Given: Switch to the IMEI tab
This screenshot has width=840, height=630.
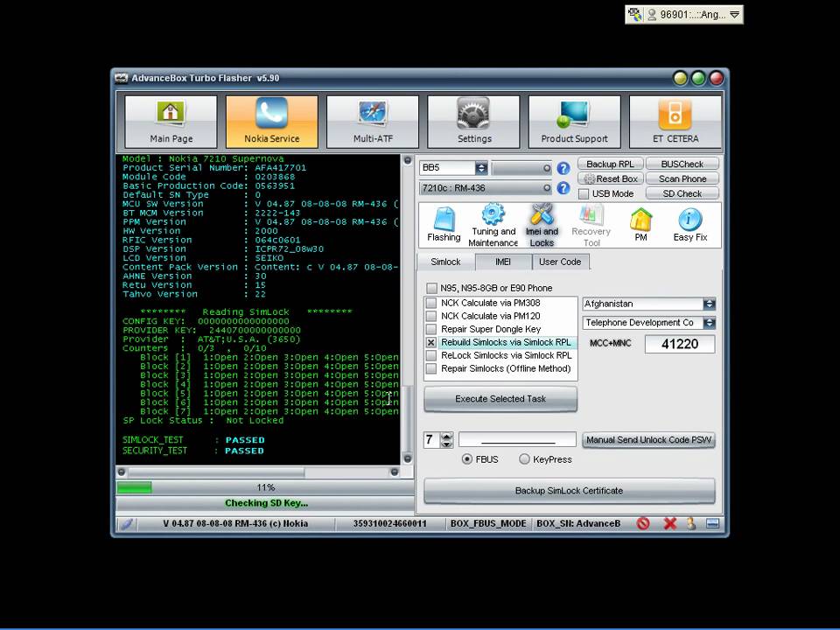Looking at the screenshot, I should point(503,262).
